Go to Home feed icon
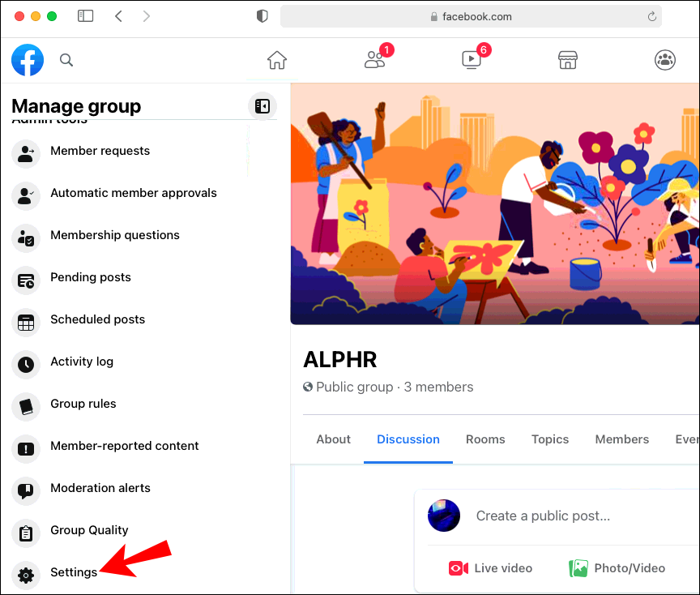Screen dimensions: 700x595 (x=277, y=60)
